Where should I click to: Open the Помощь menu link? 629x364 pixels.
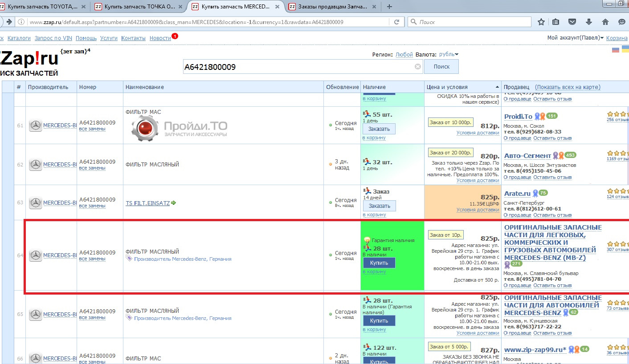(86, 38)
